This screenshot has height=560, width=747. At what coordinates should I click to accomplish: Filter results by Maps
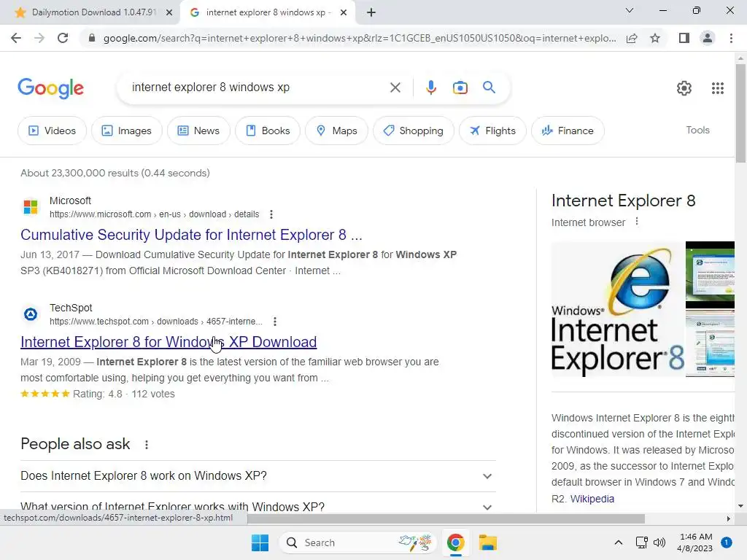(336, 131)
